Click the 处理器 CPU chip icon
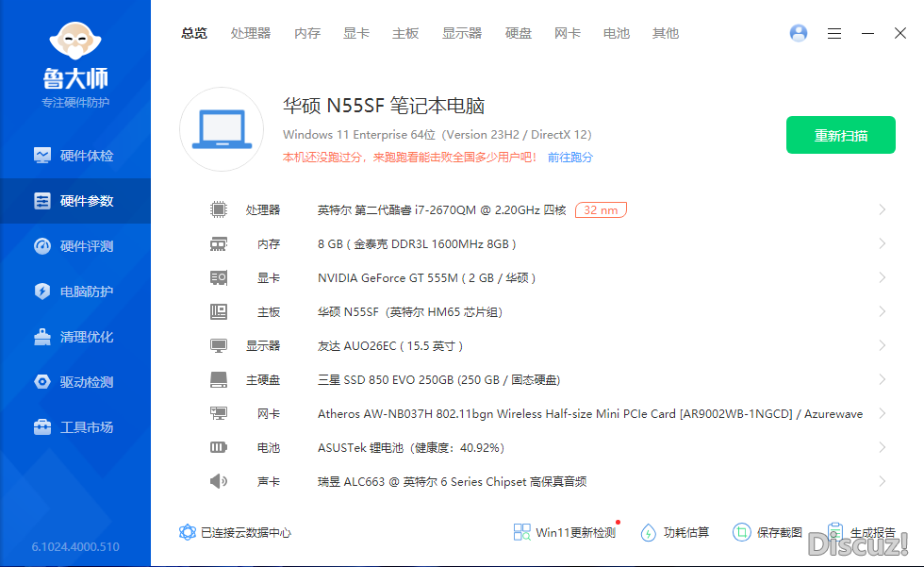This screenshot has width=924, height=567. click(x=219, y=209)
